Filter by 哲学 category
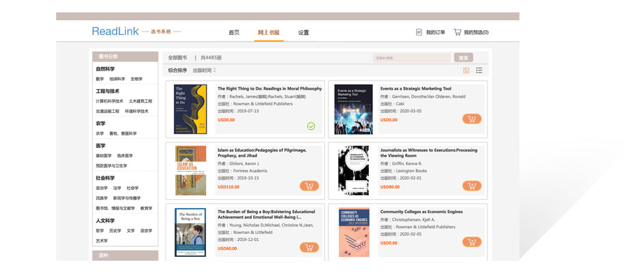The width and height of the screenshot is (644, 278). (100, 231)
